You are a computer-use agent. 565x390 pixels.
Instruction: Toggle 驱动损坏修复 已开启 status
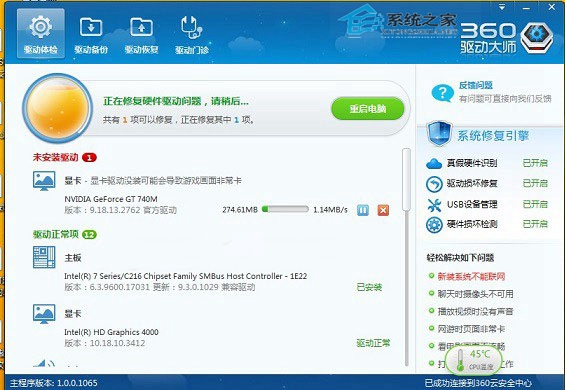tap(535, 183)
